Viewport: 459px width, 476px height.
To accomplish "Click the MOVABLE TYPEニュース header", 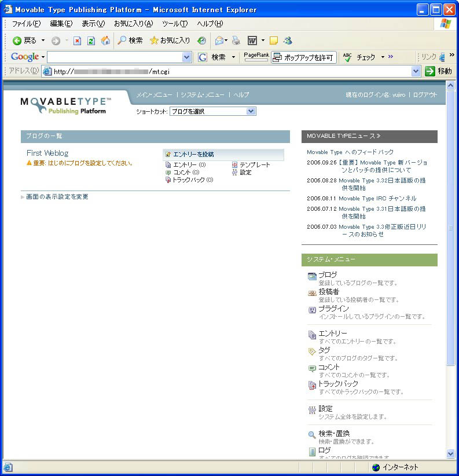I will [369, 136].
